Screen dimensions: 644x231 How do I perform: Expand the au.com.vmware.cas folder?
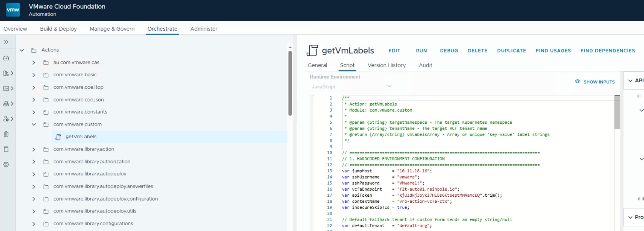pyautogui.click(x=34, y=63)
